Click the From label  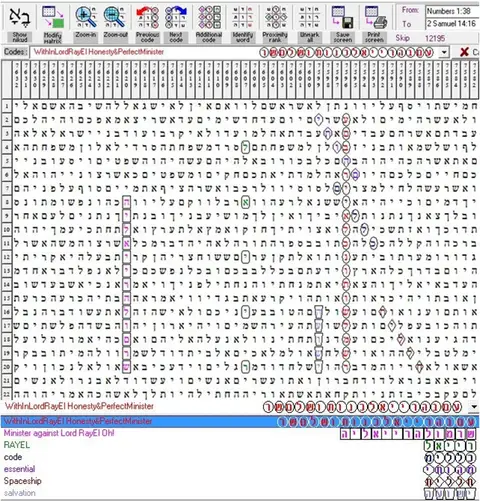pos(410,10)
